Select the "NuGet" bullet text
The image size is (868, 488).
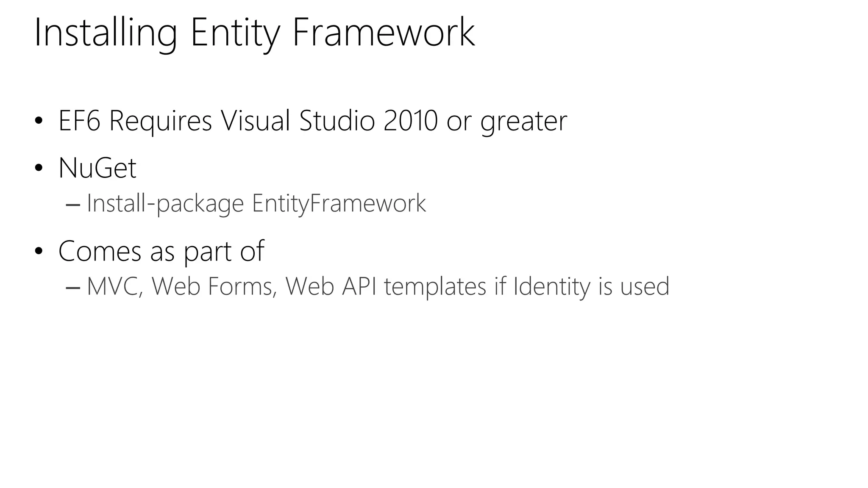97,168
